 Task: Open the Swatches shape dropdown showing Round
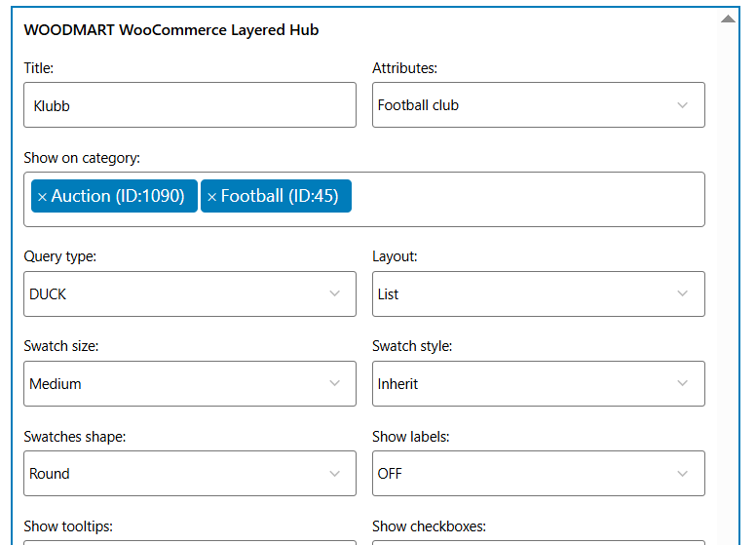click(190, 473)
